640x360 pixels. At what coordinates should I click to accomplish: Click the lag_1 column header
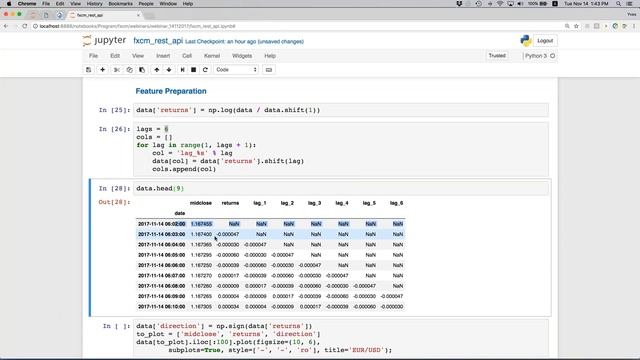tap(260, 203)
